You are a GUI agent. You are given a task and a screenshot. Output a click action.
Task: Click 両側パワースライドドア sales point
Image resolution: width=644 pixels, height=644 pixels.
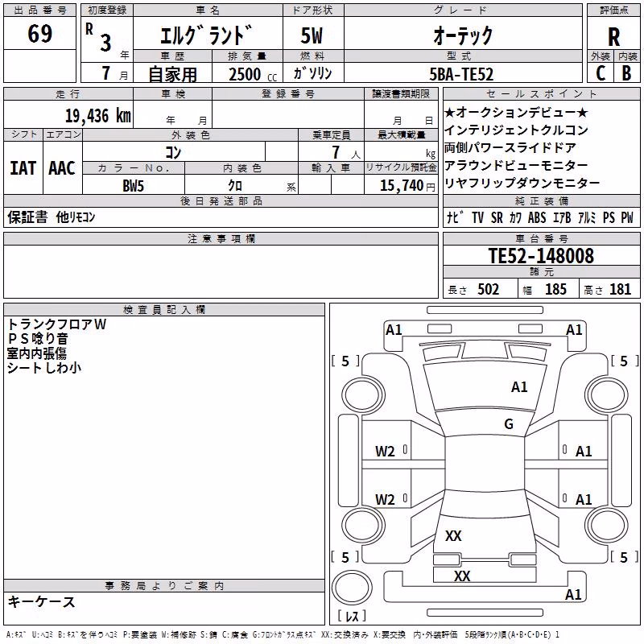coord(510,147)
